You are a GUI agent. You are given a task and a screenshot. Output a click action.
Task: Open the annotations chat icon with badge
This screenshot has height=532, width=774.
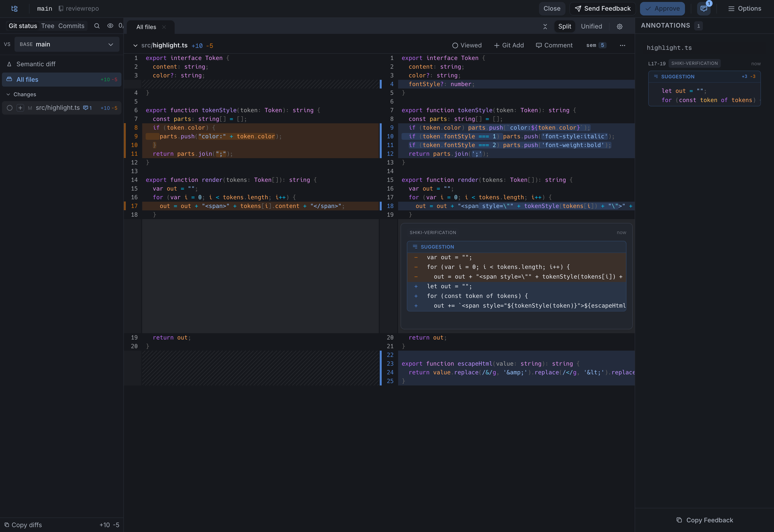[703, 9]
